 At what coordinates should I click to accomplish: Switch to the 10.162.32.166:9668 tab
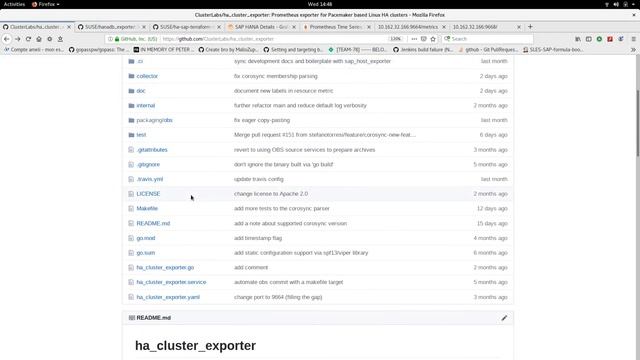click(487, 27)
